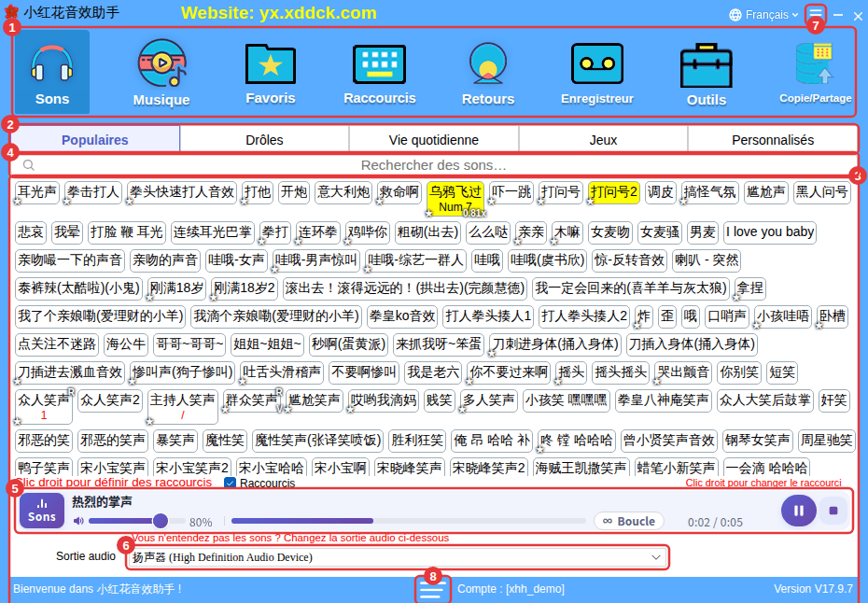Open the Français language dropdown

coord(763,14)
